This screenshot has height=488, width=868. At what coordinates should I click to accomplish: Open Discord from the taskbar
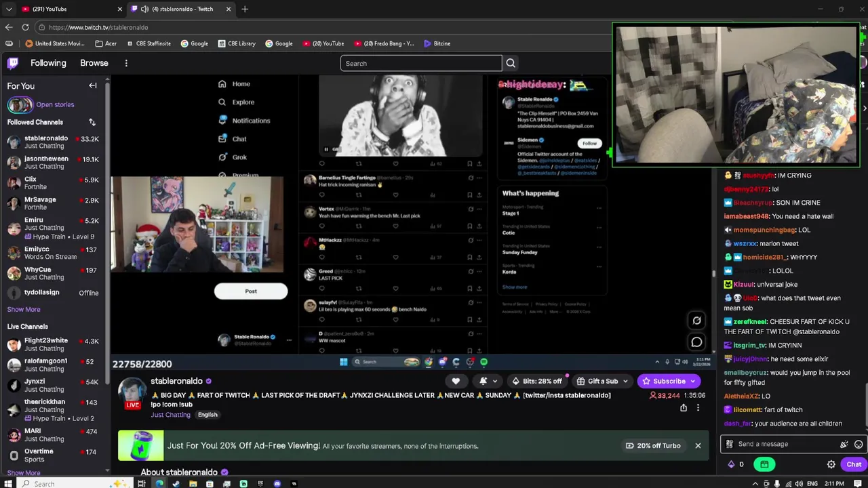[277, 483]
